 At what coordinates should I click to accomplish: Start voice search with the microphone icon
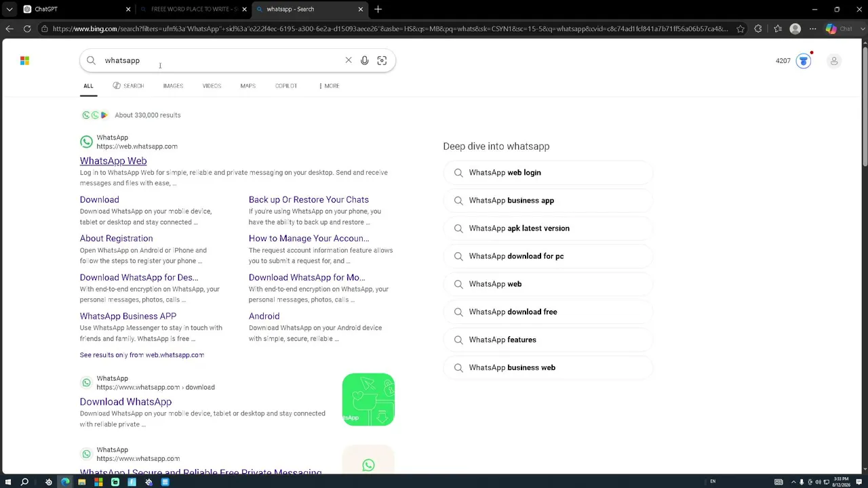365,60
